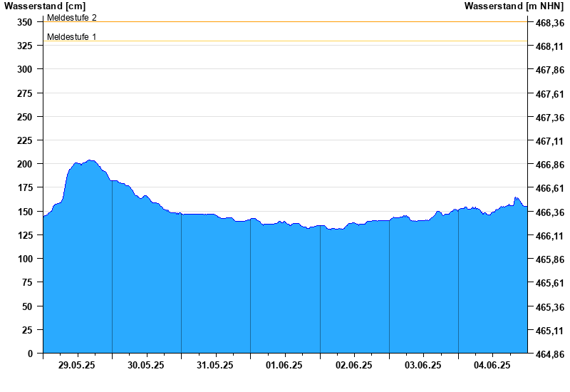
Task: Click the water level peak on 29.05.25
Action: click(x=91, y=160)
